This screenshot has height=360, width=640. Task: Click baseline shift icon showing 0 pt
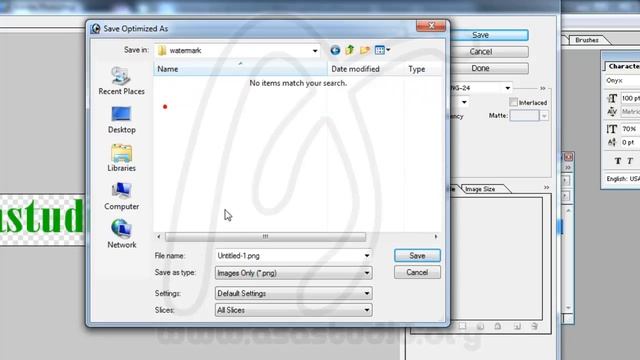(612, 142)
